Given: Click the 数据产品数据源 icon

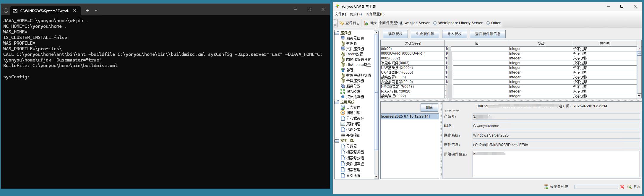Looking at the screenshot, I should pos(343,75).
